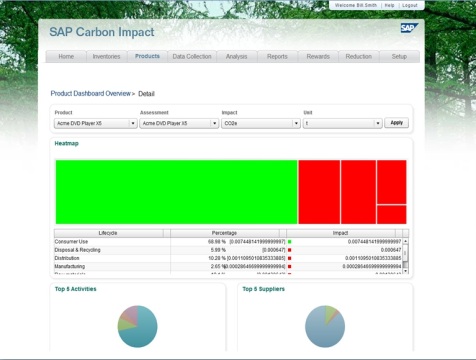Click the Logout link
The width and height of the screenshot is (476, 360).
pos(410,5)
